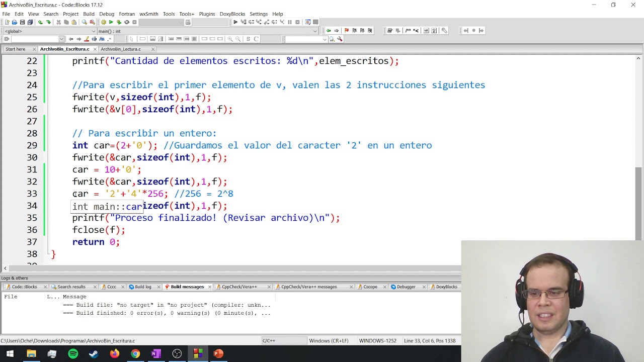Open the wxSmith menu
Image resolution: width=644 pixels, height=362 pixels.
pyautogui.click(x=148, y=14)
